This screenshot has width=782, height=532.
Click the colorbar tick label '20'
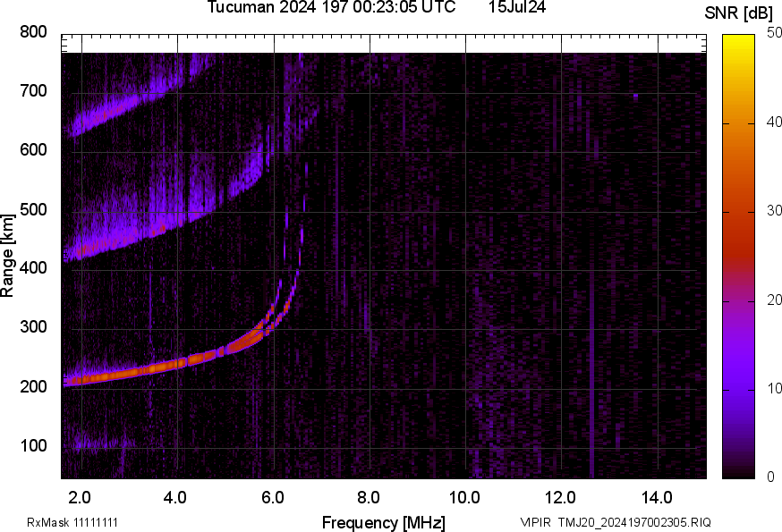click(774, 300)
